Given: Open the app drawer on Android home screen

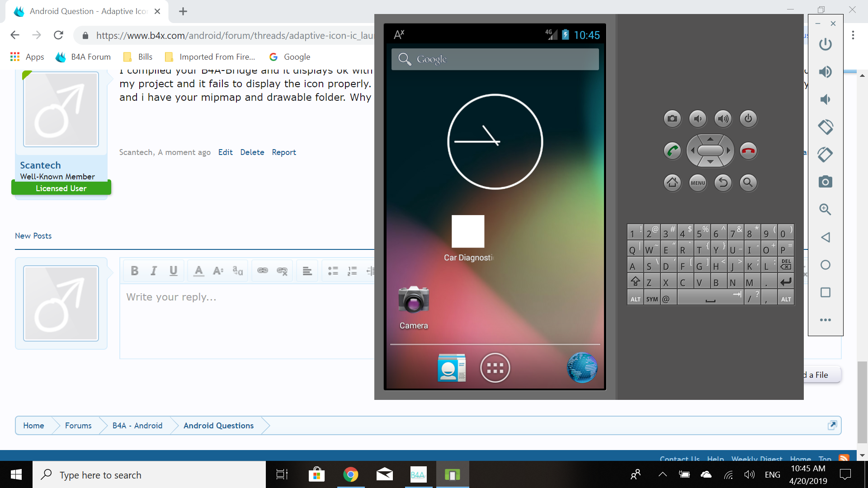Looking at the screenshot, I should click(495, 368).
